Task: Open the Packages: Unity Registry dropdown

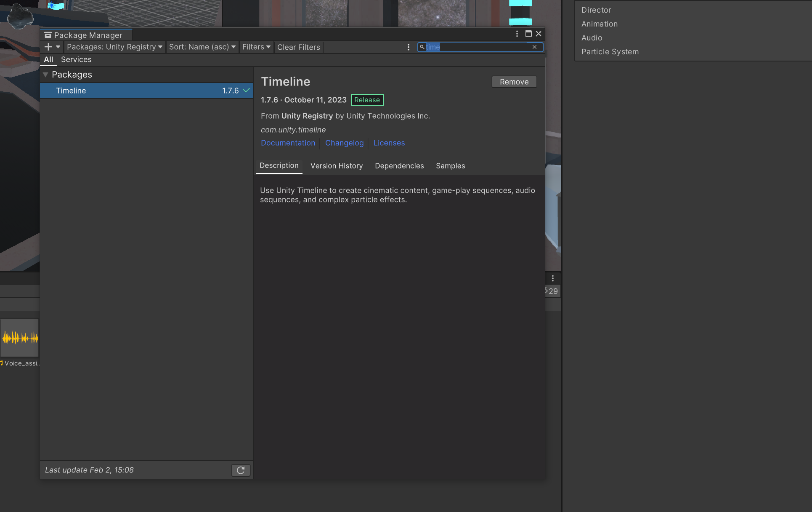Action: click(114, 47)
